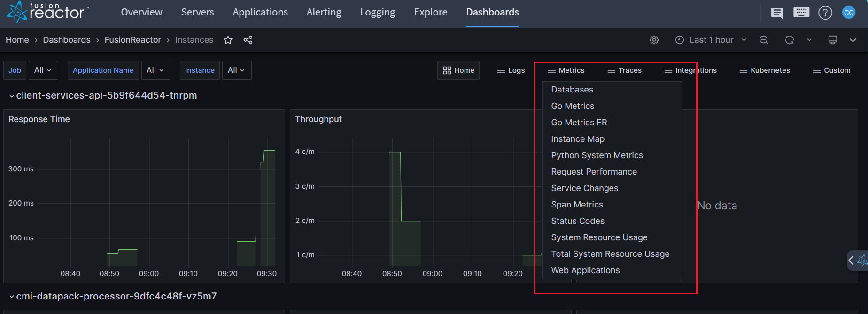Screen dimensions: 868x314
Task: Open dashboard settings gear icon
Action: click(x=654, y=40)
